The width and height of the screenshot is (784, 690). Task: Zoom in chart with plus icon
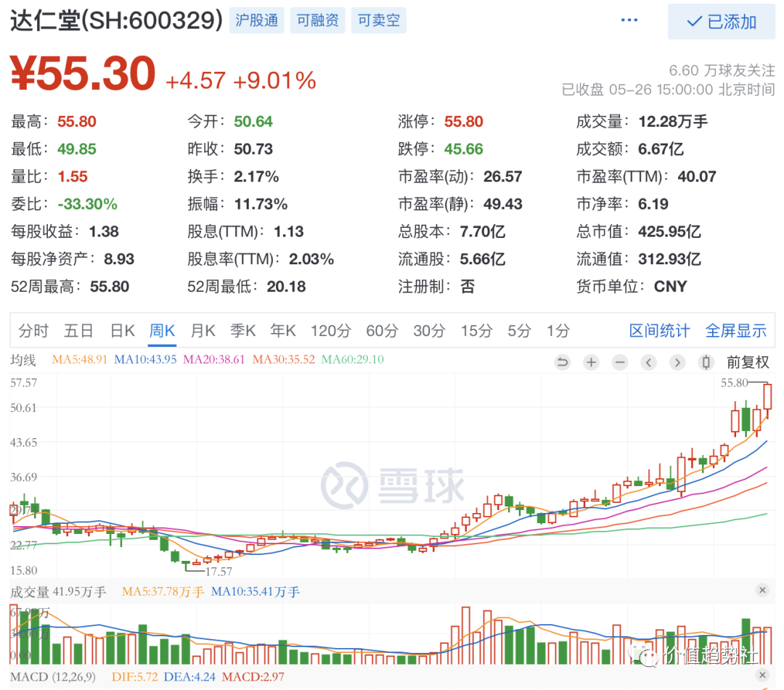pyautogui.click(x=591, y=362)
